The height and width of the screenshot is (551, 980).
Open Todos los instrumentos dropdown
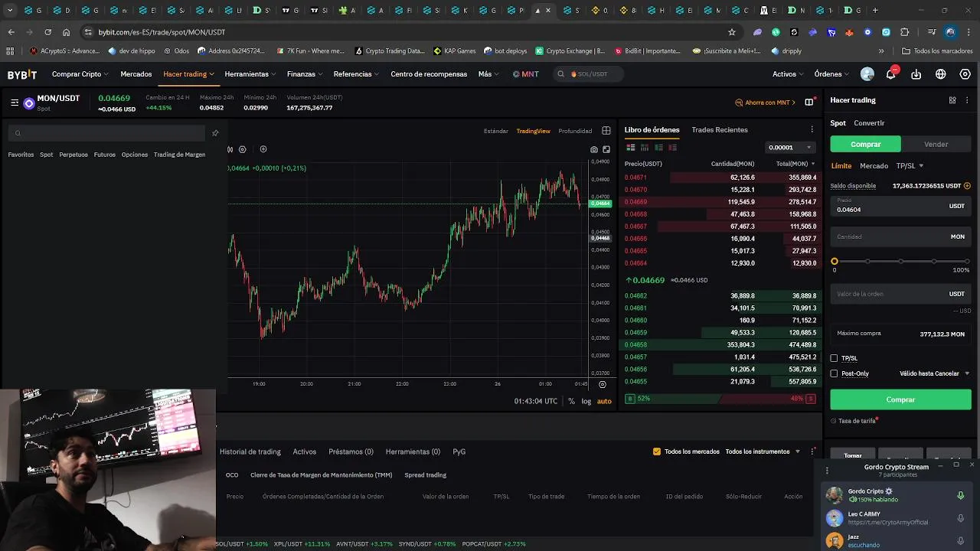point(763,452)
